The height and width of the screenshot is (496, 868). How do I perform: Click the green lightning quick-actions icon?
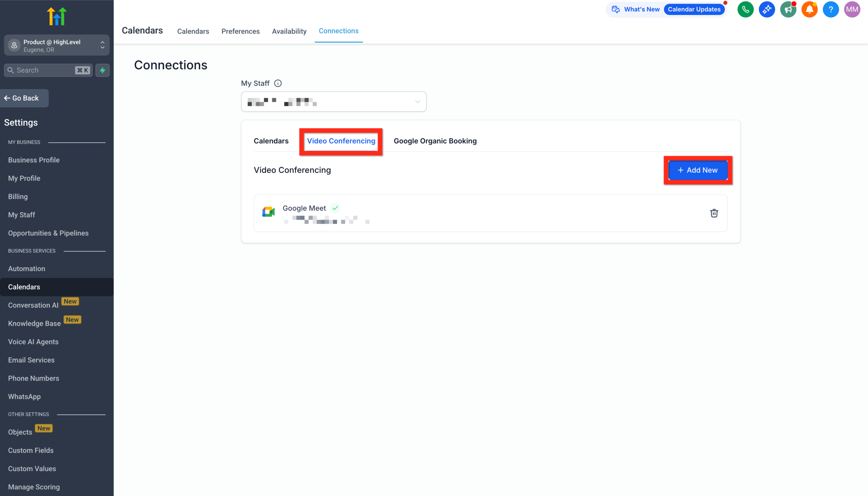pos(102,70)
